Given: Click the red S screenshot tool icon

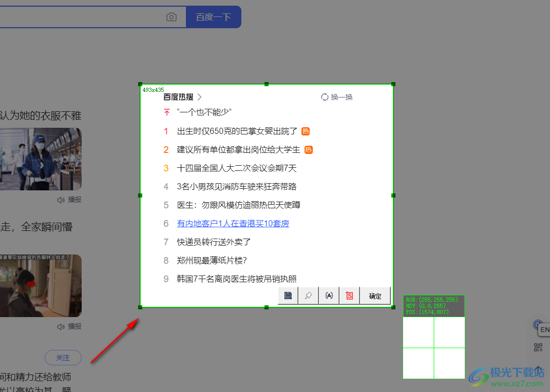Looking at the screenshot, I should point(349,296).
